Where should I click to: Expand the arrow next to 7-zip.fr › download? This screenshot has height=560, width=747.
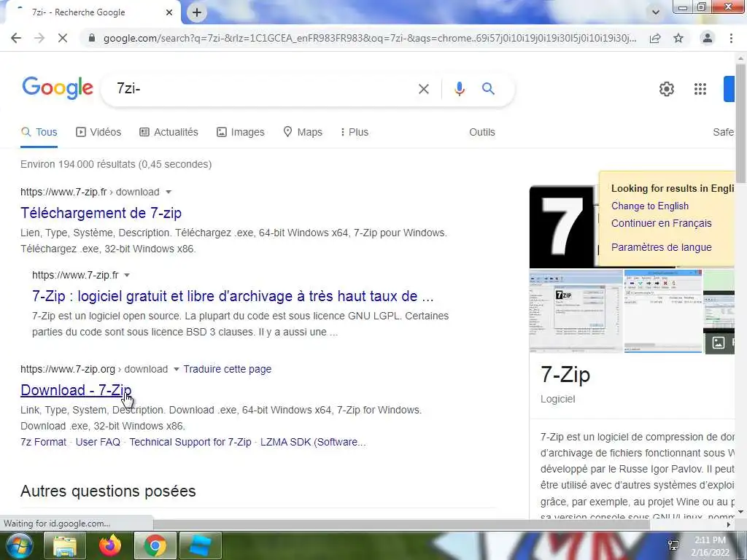(169, 192)
